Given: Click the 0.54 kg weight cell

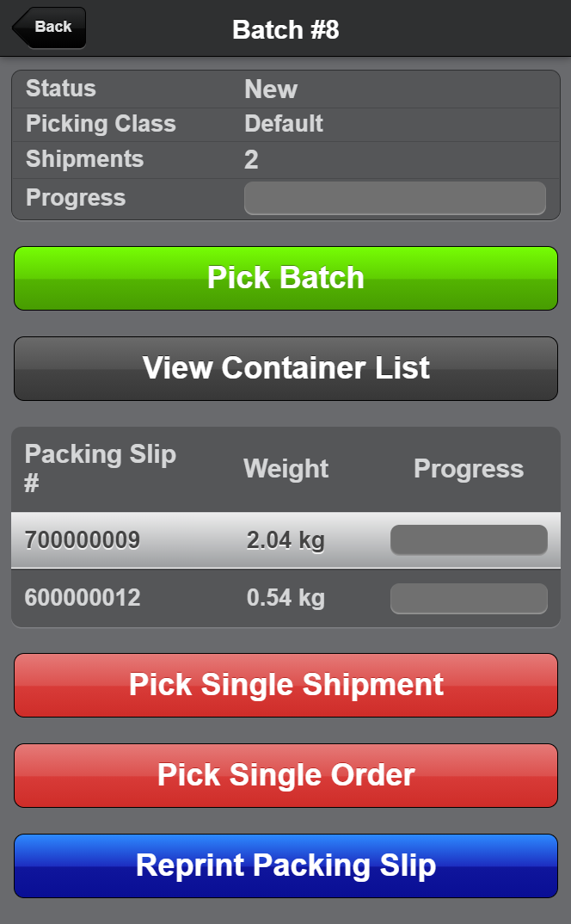Looking at the screenshot, I should [x=285, y=598].
